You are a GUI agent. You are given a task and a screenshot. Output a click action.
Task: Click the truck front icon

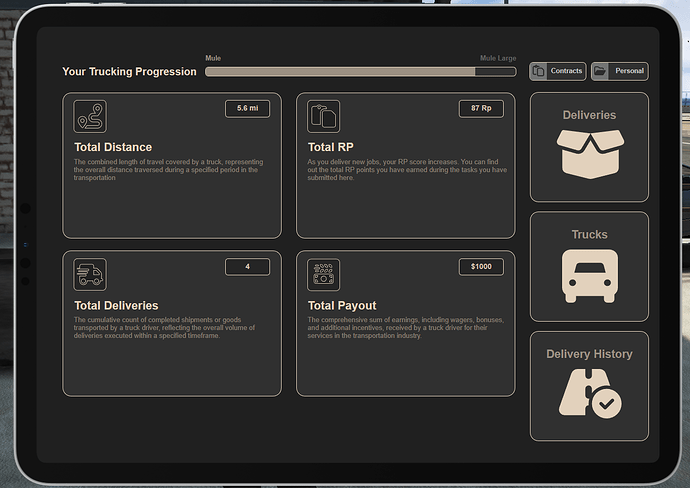pos(590,276)
